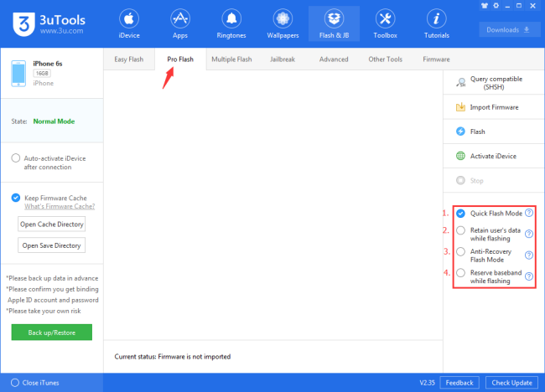545x392 pixels.
Task: Toggle Close iTunes option
Action: coord(14,383)
